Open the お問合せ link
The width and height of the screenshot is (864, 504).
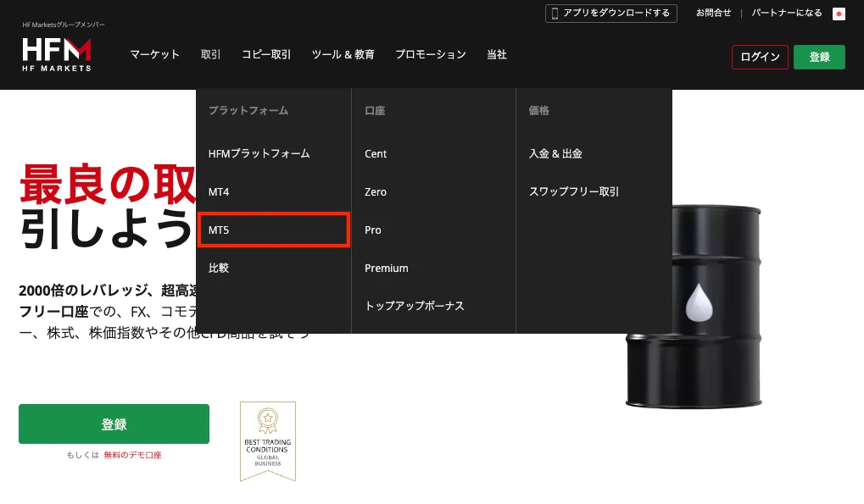[x=714, y=13]
